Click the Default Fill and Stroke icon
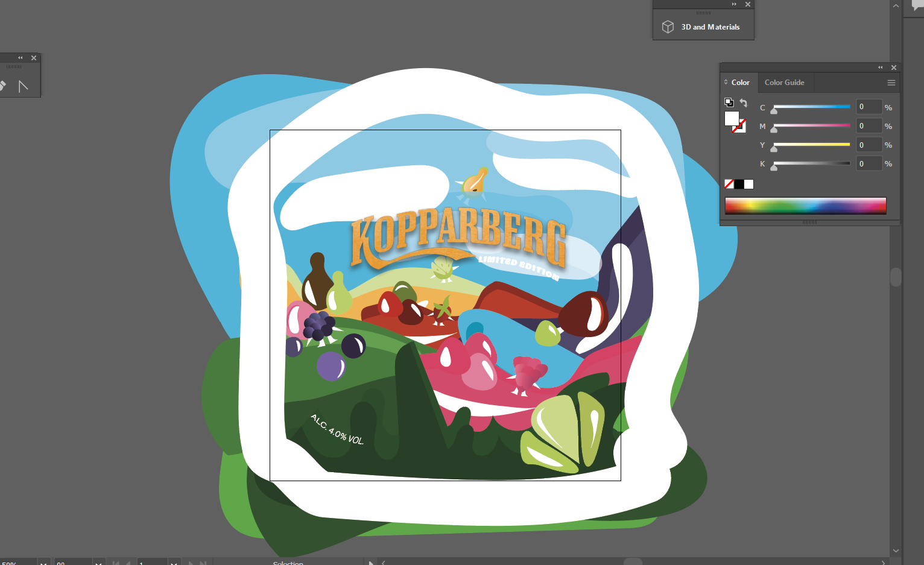This screenshot has width=924, height=565. [x=729, y=103]
